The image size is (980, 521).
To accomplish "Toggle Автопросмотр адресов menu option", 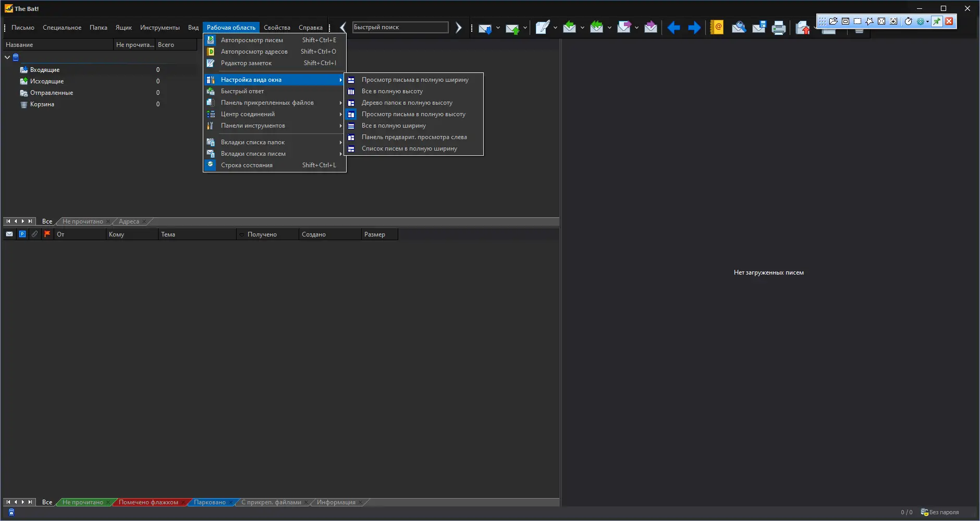I will [x=275, y=52].
